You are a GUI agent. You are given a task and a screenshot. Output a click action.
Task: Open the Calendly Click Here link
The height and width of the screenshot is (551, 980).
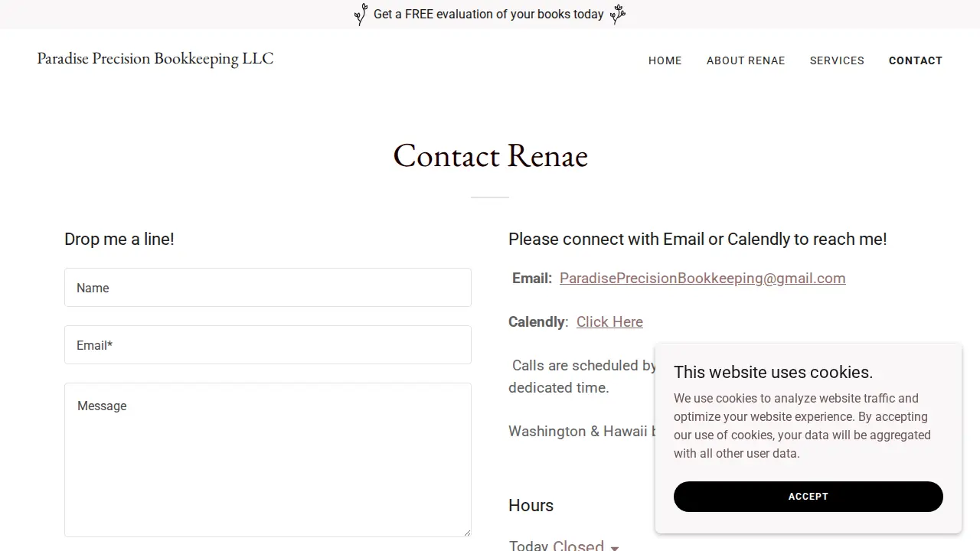[609, 322]
